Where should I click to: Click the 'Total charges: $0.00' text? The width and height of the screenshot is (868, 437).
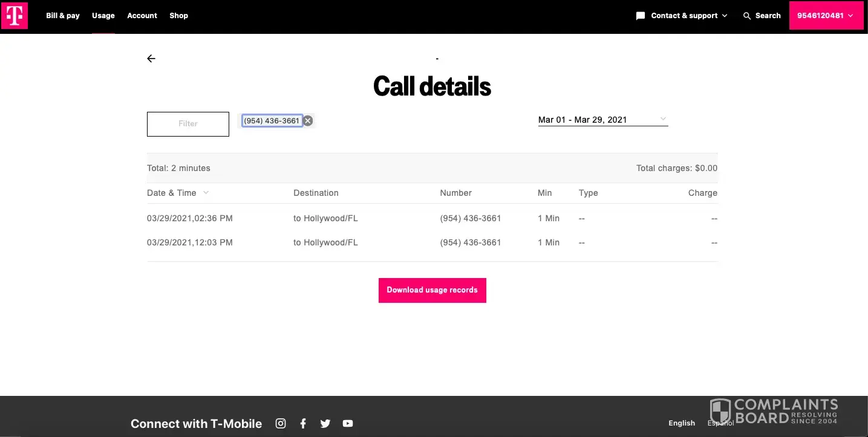(677, 168)
